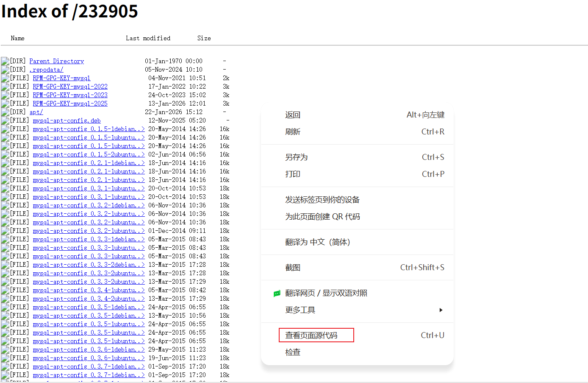Click the file icon beside mysql-apt-config.deb

5,120
